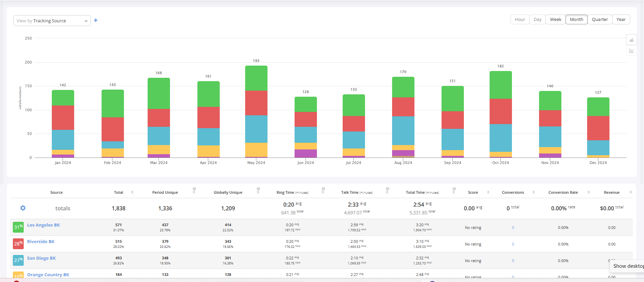The image size is (644, 282).
Task: Select the Year time interval
Action: [x=621, y=20]
